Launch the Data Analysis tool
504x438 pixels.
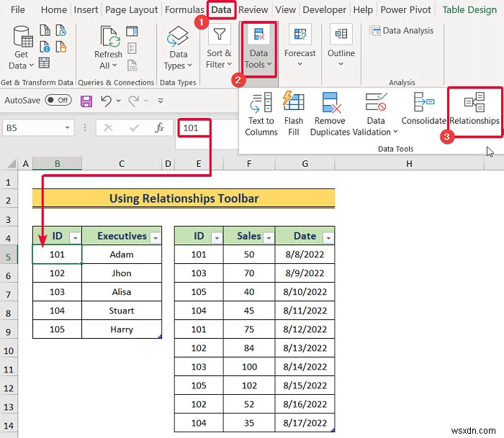point(402,30)
